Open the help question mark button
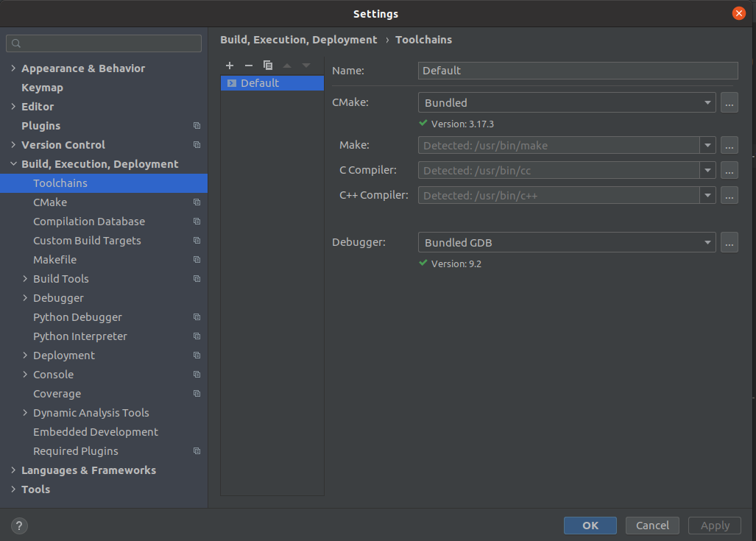This screenshot has height=541, width=756. (x=19, y=526)
